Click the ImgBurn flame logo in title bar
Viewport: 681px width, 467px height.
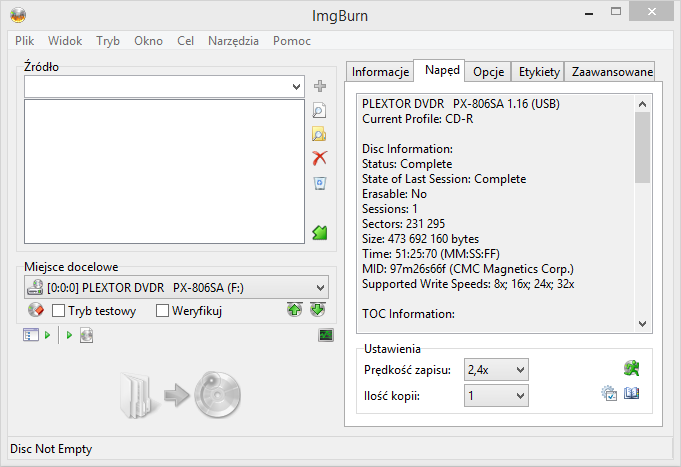coord(18,15)
